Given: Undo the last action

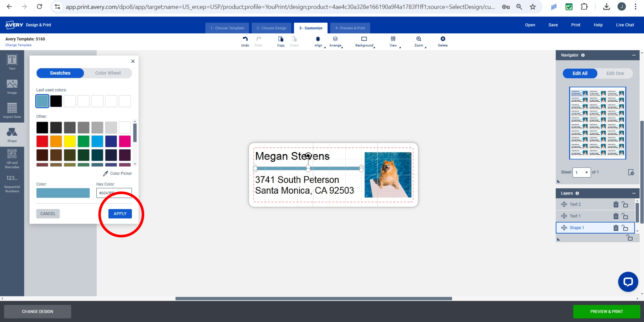Looking at the screenshot, I should click(x=245, y=41).
